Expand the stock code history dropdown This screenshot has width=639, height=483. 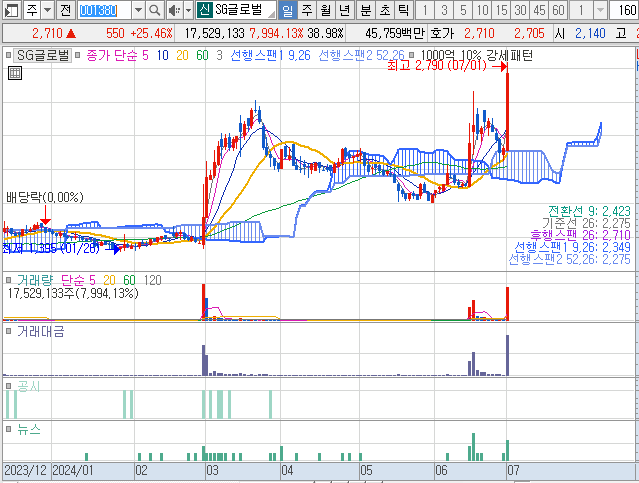[x=139, y=10]
